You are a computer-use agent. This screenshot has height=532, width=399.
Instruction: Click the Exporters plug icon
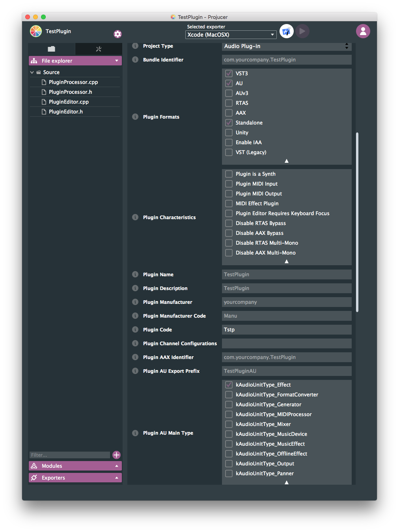click(x=34, y=478)
